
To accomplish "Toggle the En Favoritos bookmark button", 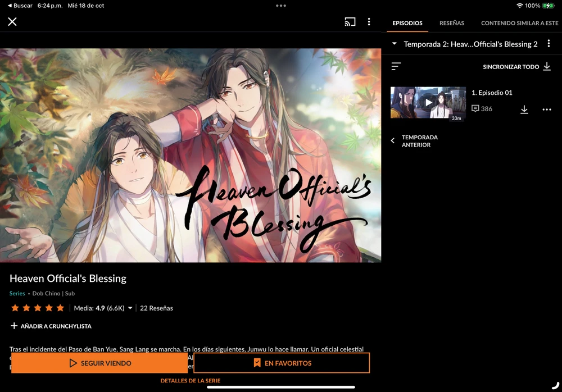I will click(x=282, y=363).
